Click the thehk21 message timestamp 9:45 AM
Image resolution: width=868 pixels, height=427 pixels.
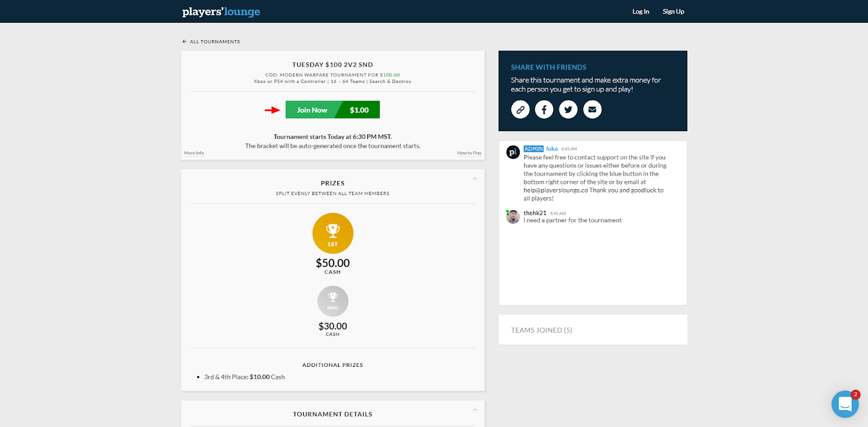click(x=558, y=214)
